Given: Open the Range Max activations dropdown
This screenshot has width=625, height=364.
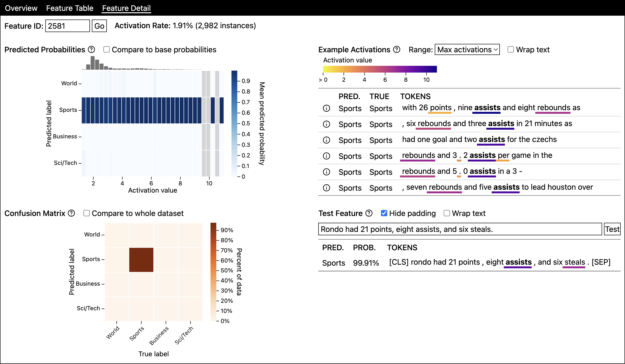Looking at the screenshot, I should [467, 50].
